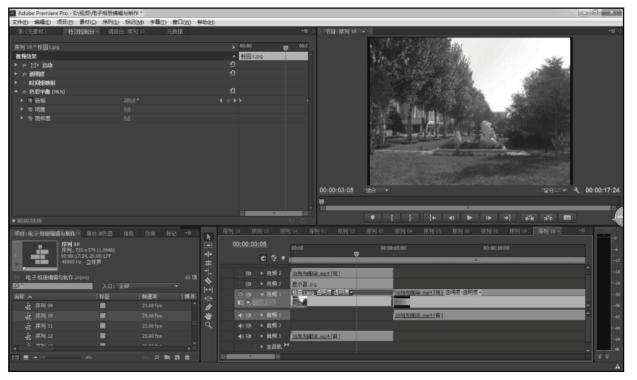Select the Hand tool

(208, 316)
